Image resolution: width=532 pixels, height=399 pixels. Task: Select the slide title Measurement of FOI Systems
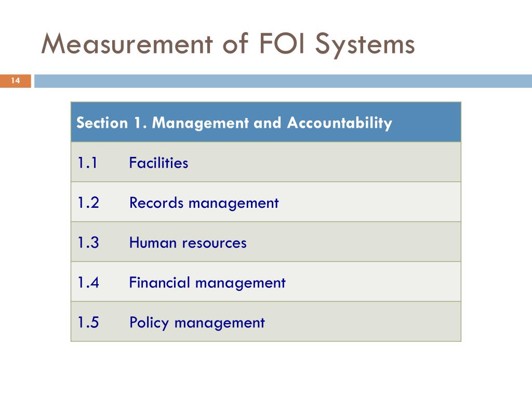coord(228,44)
